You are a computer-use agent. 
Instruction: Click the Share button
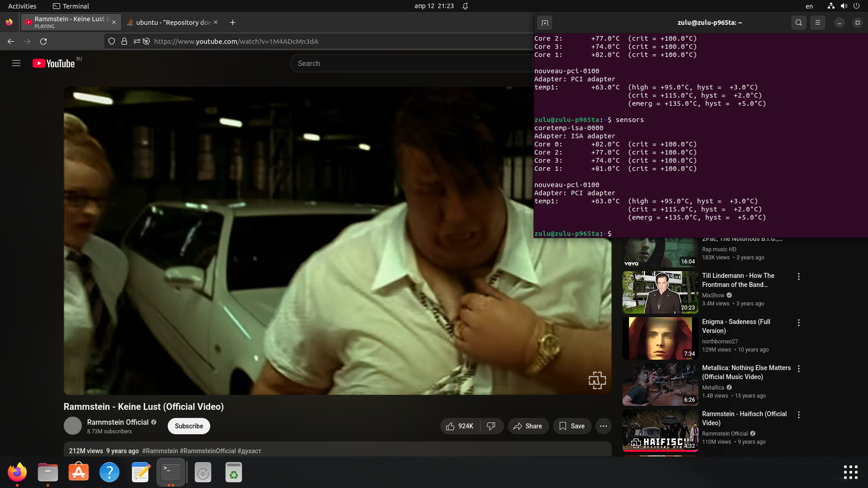pyautogui.click(x=528, y=426)
